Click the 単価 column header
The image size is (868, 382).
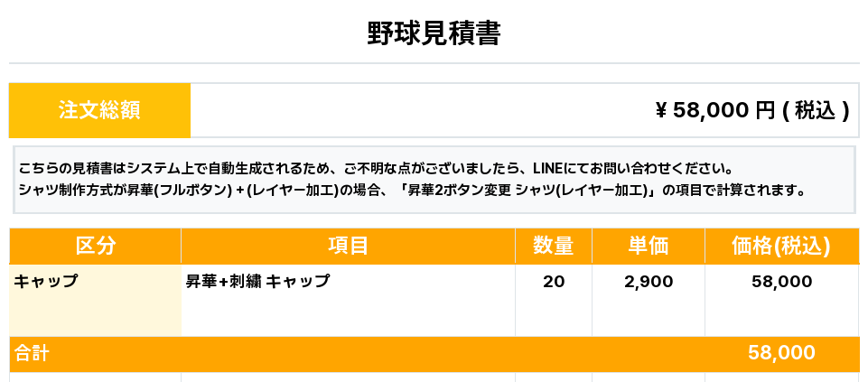tap(648, 246)
